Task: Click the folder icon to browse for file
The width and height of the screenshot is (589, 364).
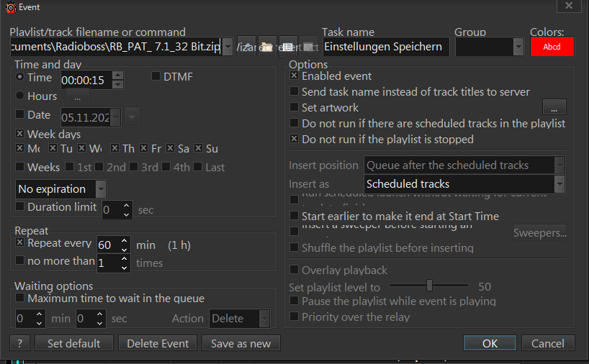Action: click(266, 47)
